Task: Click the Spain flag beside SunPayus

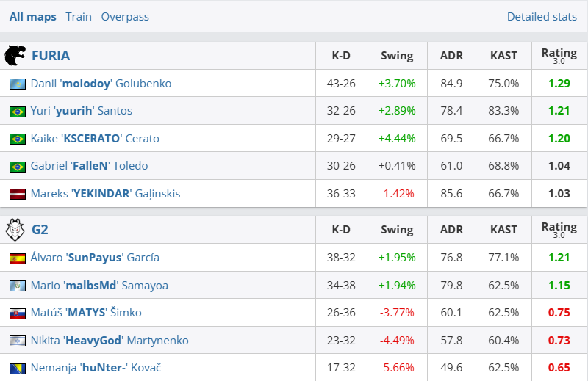Action: [18, 258]
